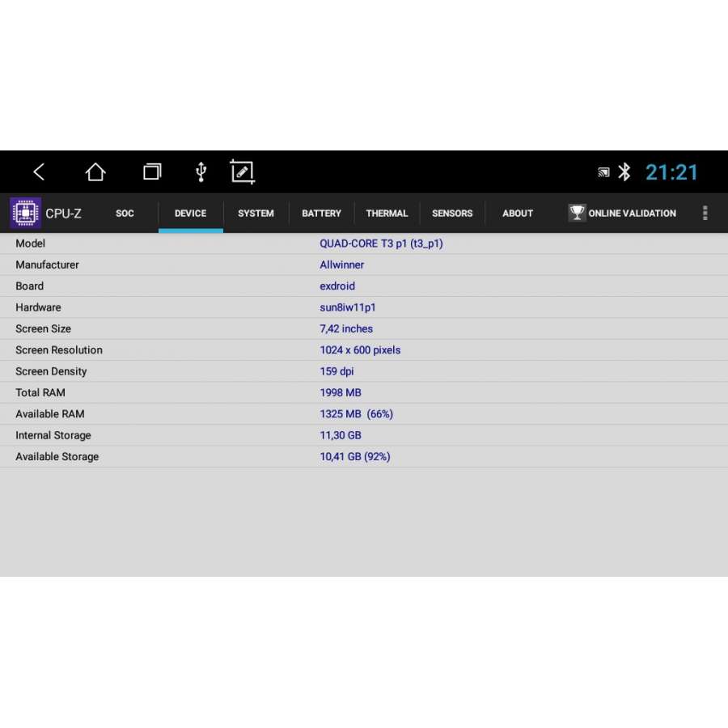Select the DEVICE tab
The width and height of the screenshot is (728, 728).
(x=190, y=213)
